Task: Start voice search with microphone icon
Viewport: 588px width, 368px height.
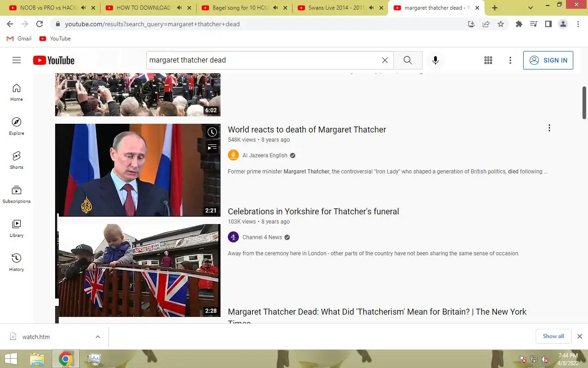Action: 435,60
